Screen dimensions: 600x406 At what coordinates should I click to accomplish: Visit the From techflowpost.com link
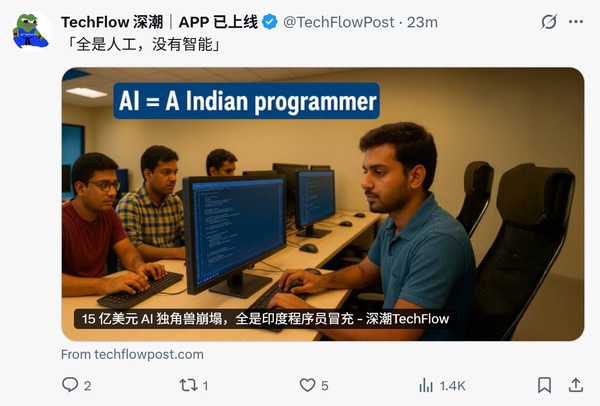[x=132, y=354]
